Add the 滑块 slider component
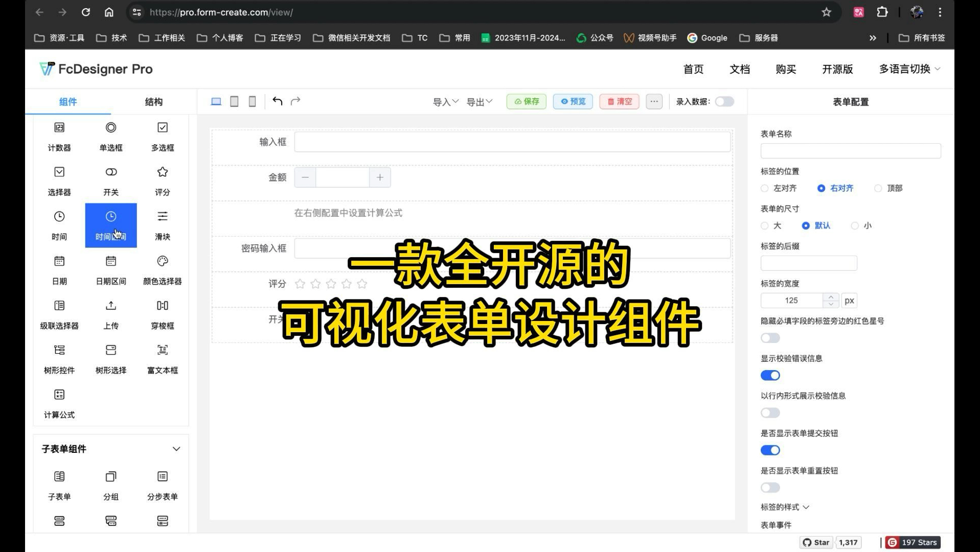The height and width of the screenshot is (552, 980). tap(163, 225)
